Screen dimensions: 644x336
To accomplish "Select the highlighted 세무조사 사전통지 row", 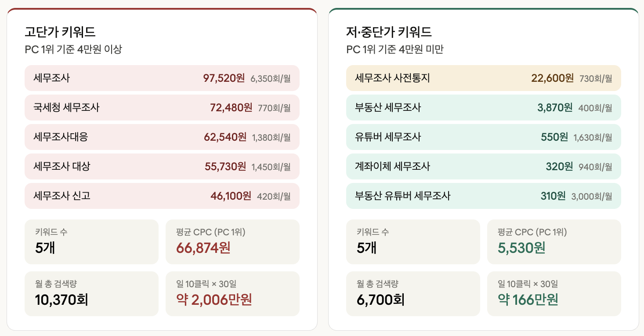I will pos(483,78).
